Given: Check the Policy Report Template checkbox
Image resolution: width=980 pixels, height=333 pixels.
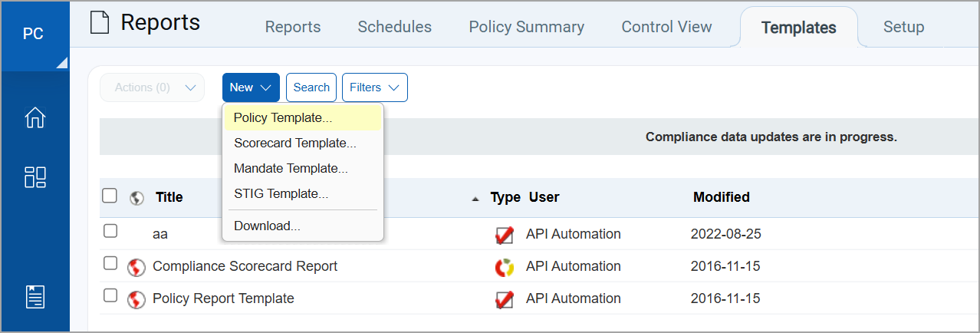Looking at the screenshot, I should tap(110, 295).
